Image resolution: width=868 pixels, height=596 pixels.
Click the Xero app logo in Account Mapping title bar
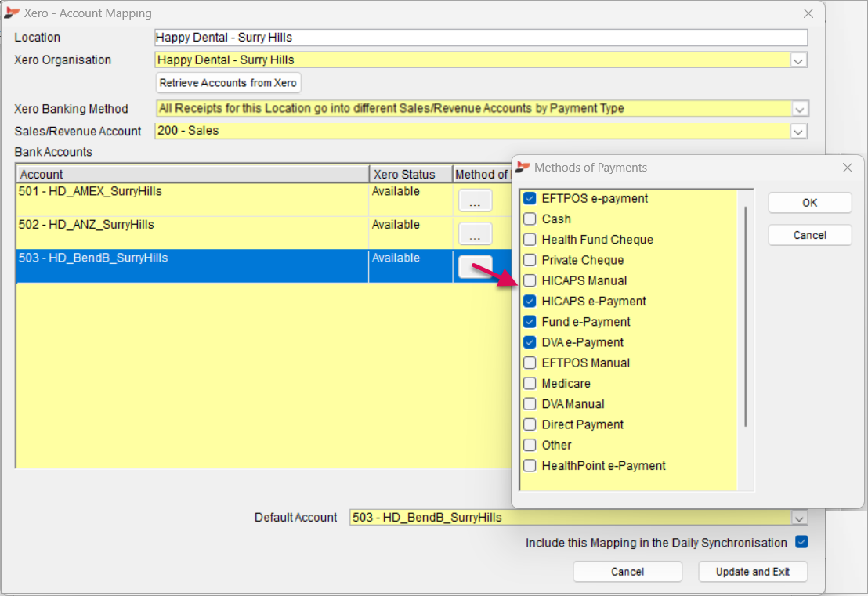[12, 13]
